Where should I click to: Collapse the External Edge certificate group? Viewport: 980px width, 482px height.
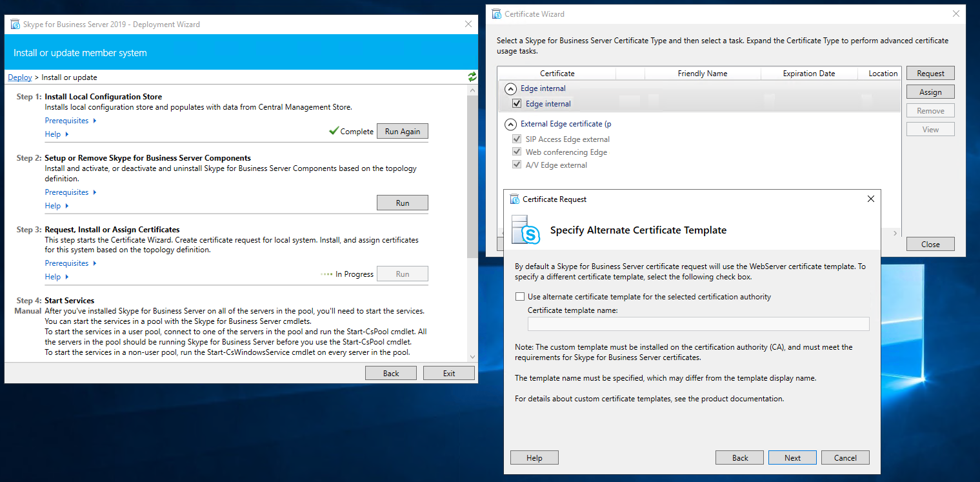point(510,124)
